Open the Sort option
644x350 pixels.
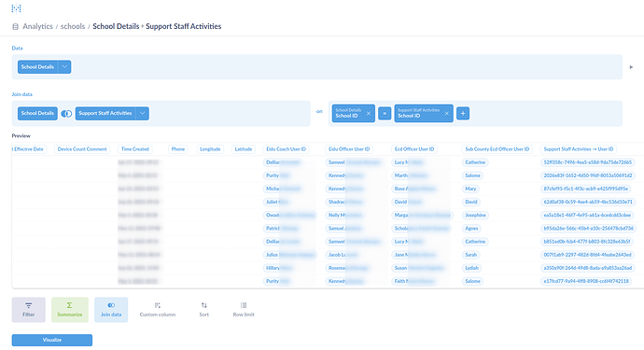[204, 309]
